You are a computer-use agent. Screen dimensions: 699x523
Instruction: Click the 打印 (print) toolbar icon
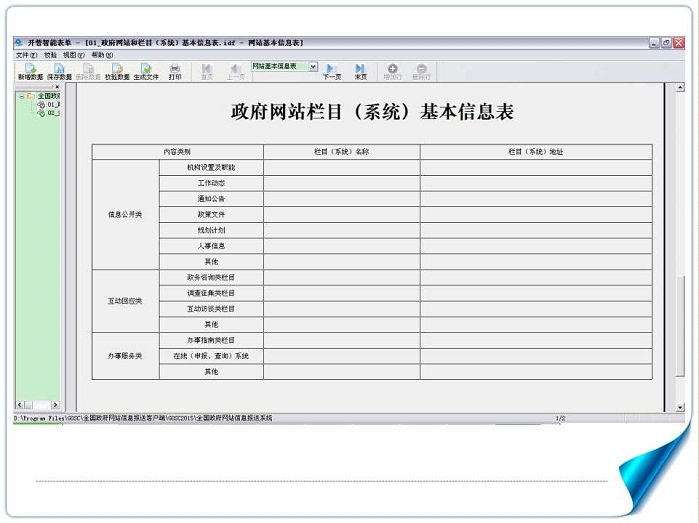[x=175, y=71]
